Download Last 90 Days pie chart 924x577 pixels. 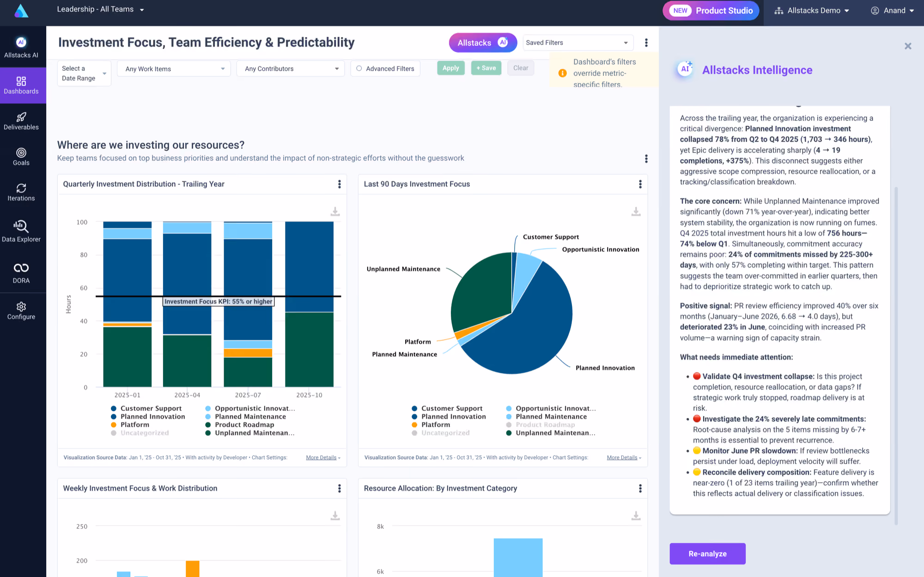636,211
